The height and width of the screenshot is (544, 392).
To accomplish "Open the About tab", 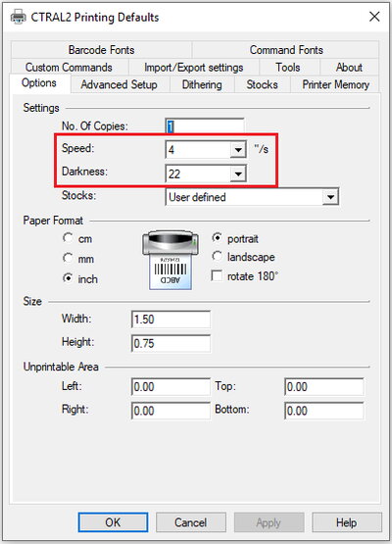I will [x=349, y=67].
